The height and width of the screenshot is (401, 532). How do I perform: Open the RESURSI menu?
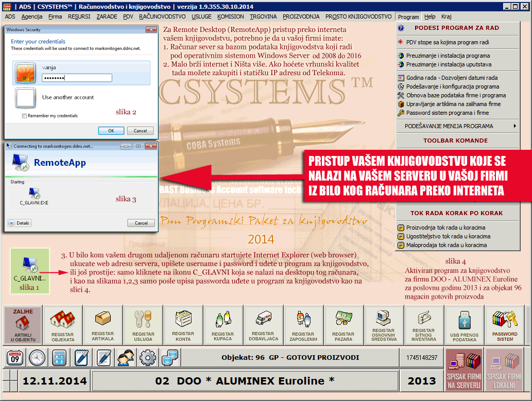click(79, 16)
